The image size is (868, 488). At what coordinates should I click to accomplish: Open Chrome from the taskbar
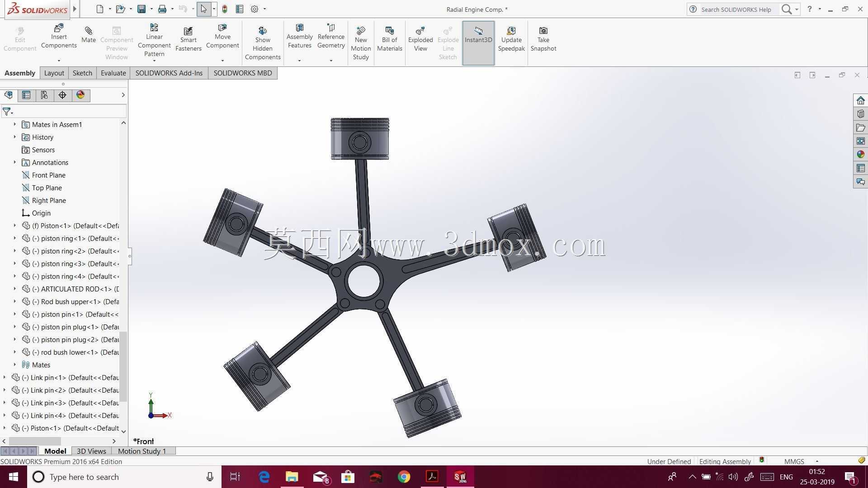404,477
